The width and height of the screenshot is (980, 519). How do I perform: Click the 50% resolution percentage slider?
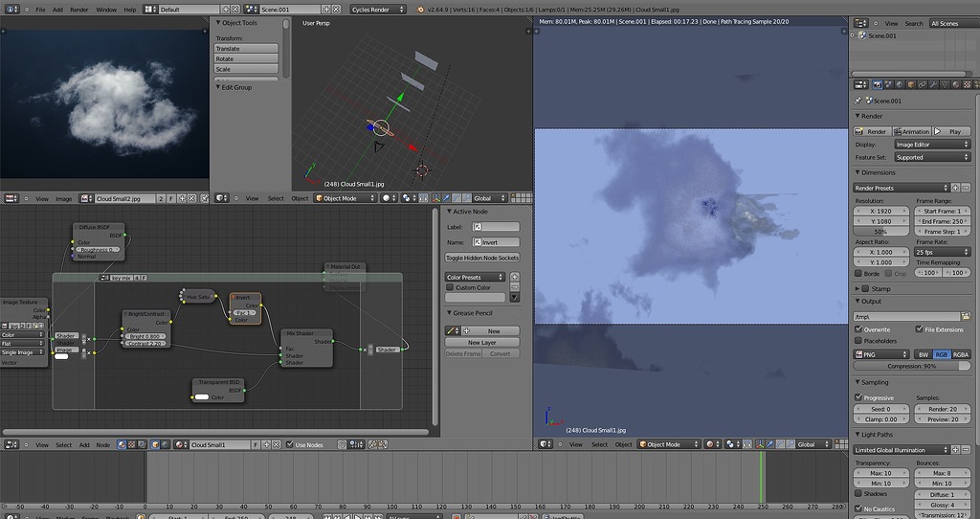click(x=881, y=232)
